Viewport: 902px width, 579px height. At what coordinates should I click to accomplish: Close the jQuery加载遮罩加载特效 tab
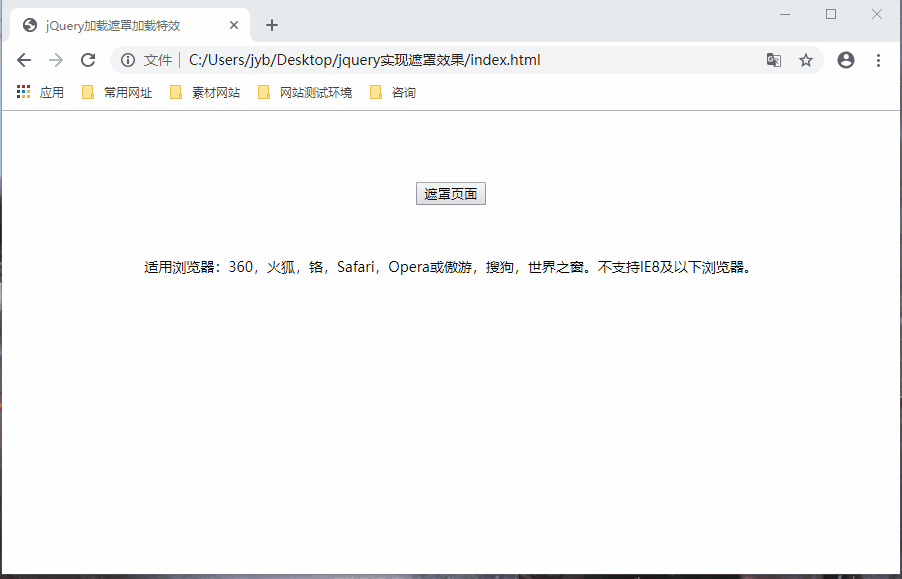click(234, 25)
